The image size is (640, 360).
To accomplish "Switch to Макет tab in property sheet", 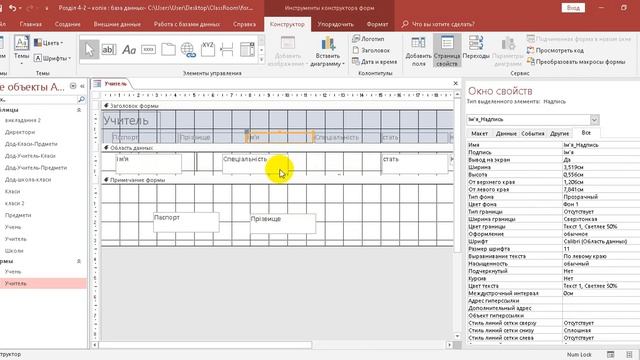I will 480,133.
